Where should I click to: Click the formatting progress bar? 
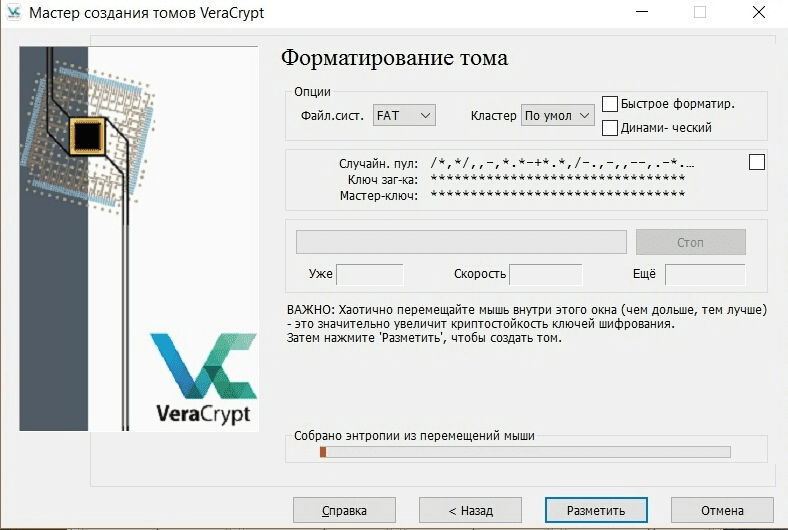[461, 242]
